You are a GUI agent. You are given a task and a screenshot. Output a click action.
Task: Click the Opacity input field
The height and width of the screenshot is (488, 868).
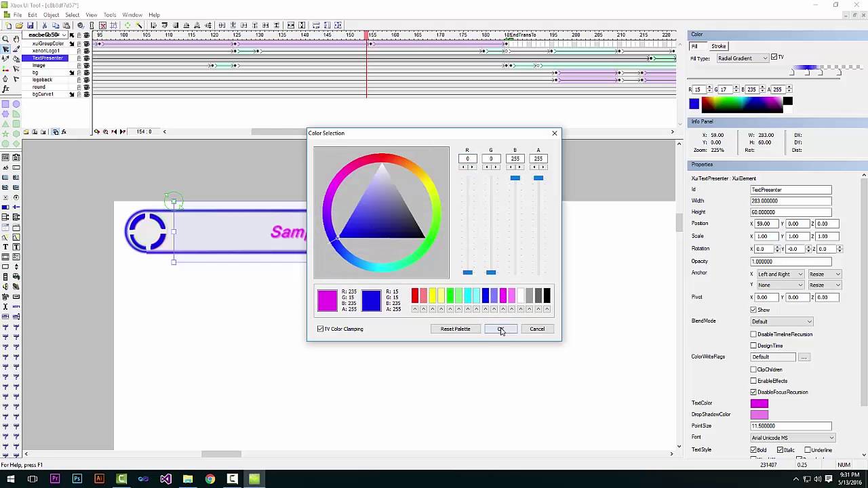tap(791, 262)
